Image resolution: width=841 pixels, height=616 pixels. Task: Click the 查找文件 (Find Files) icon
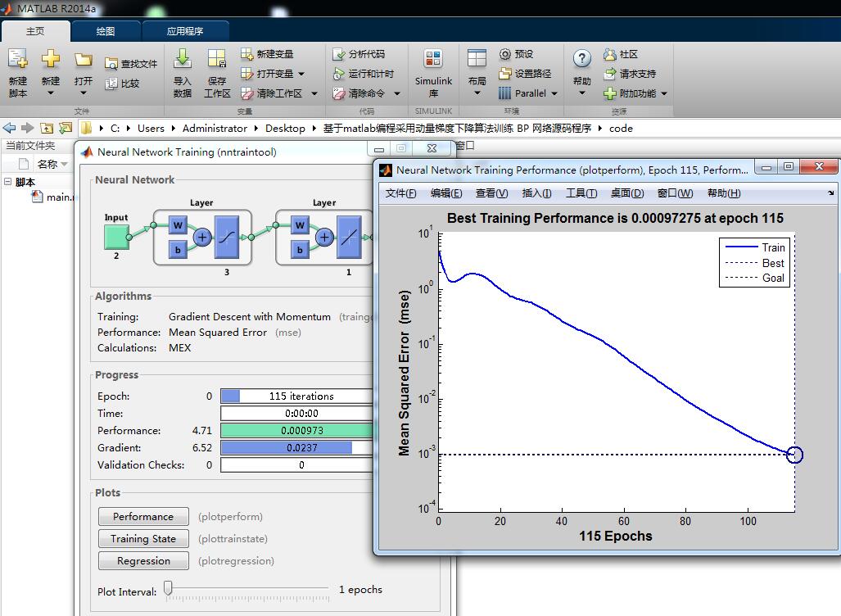click(x=111, y=64)
